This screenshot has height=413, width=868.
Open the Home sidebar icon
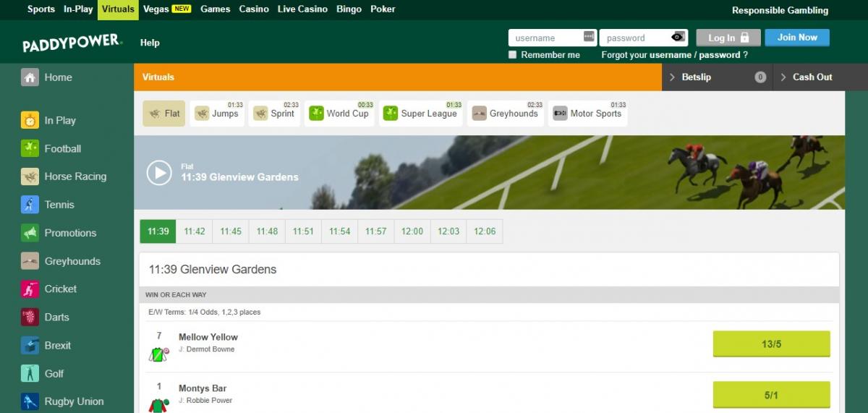30,77
